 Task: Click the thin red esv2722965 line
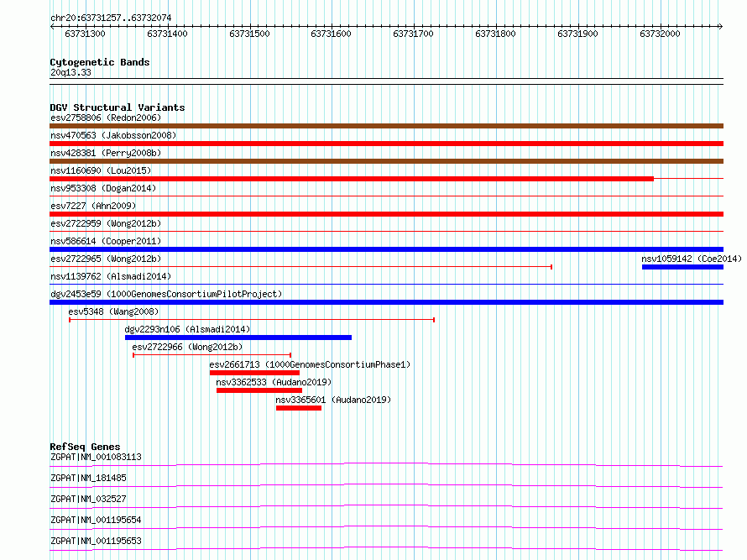point(300,267)
